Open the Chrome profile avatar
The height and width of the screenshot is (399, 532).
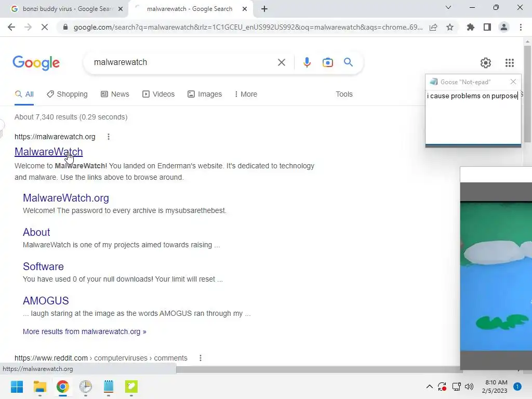tap(504, 27)
